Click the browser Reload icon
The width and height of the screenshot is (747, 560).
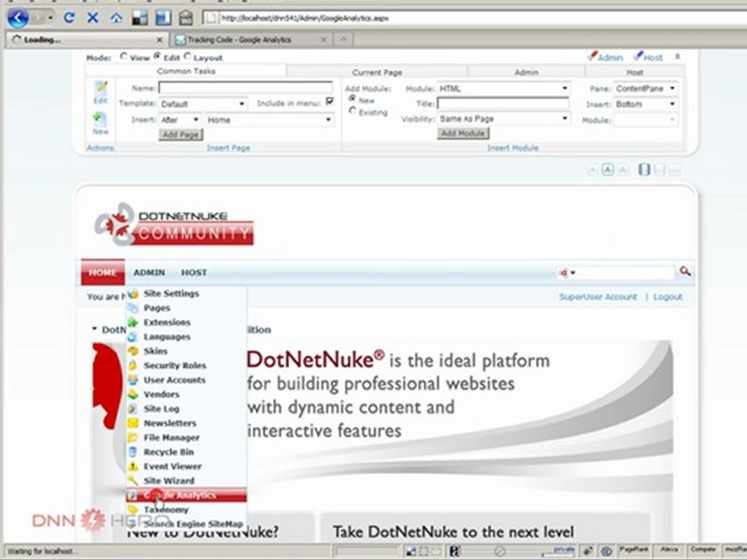pos(69,18)
